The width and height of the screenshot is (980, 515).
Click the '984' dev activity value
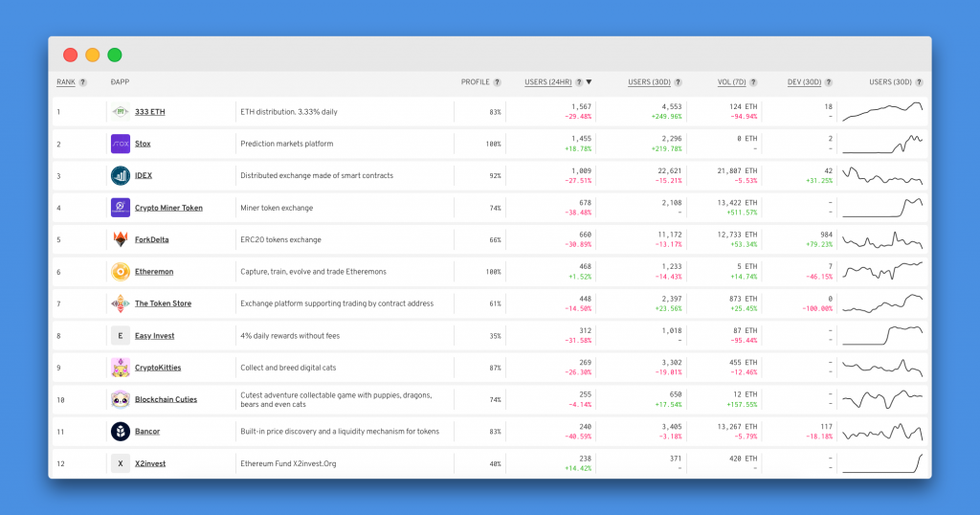pyautogui.click(x=826, y=235)
